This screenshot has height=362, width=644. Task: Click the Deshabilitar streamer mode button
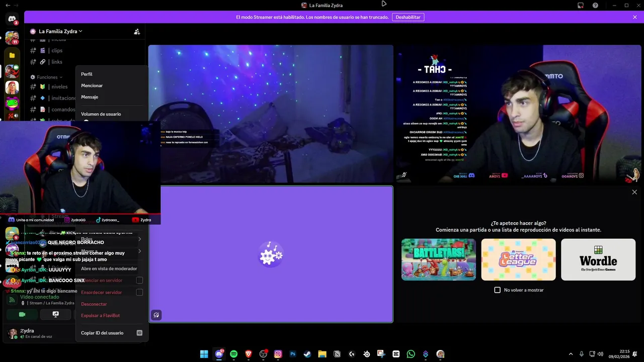[408, 17]
